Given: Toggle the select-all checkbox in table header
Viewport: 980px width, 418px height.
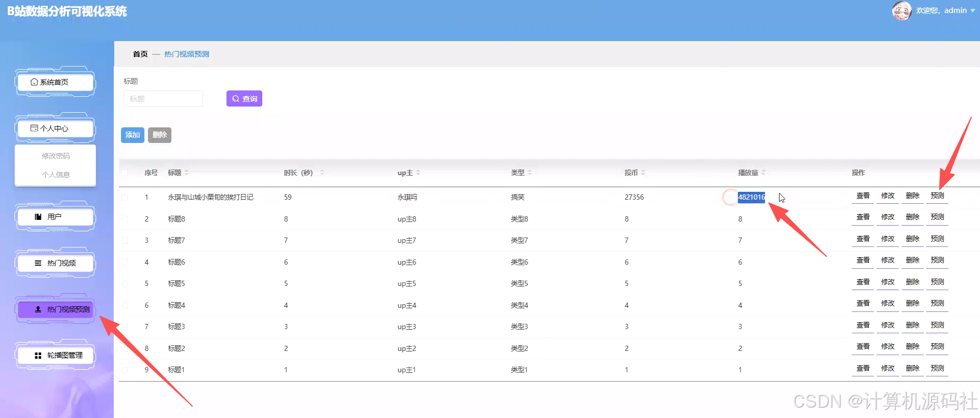Looking at the screenshot, I should point(125,173).
